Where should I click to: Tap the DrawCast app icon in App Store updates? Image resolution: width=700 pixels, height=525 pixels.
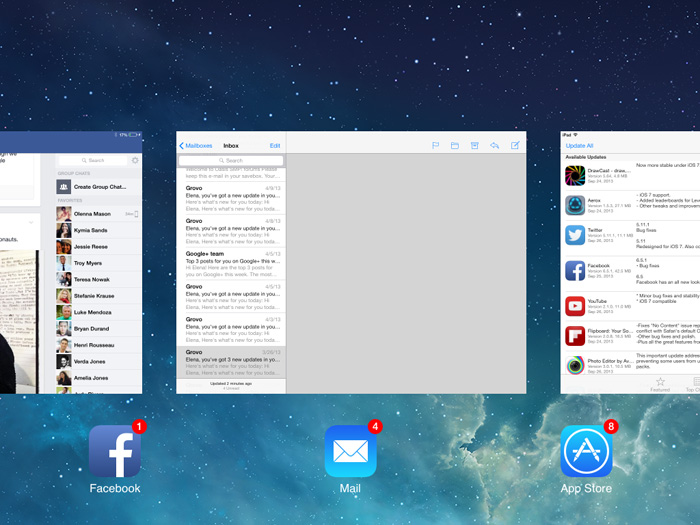575,175
